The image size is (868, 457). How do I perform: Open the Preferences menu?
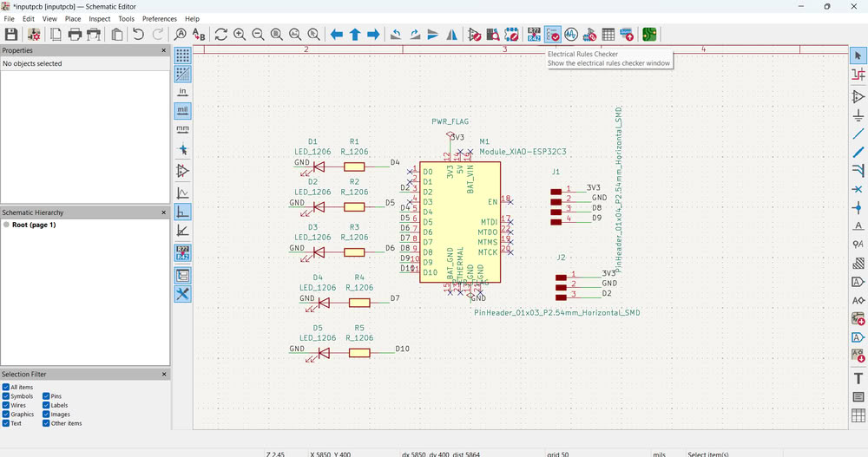tap(159, 18)
